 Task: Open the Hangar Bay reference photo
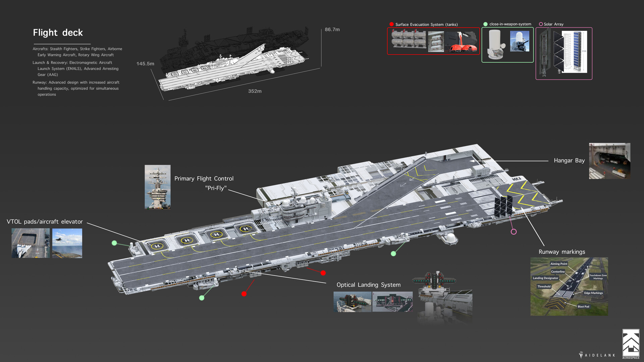pos(609,161)
